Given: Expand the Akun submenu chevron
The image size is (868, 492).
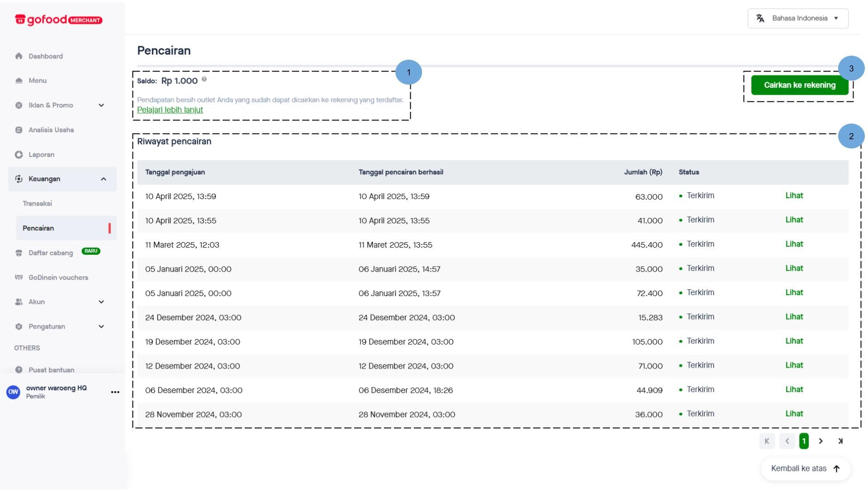Looking at the screenshot, I should coord(101,302).
